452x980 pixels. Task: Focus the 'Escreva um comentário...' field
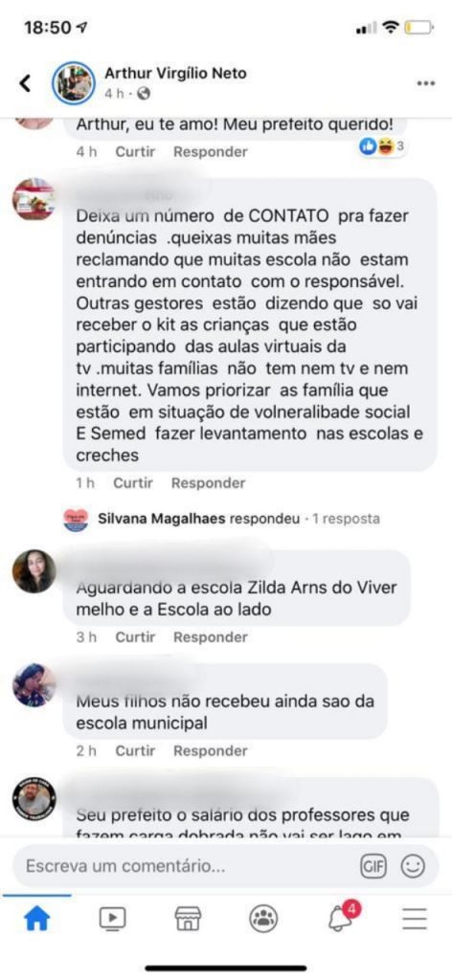(x=188, y=867)
